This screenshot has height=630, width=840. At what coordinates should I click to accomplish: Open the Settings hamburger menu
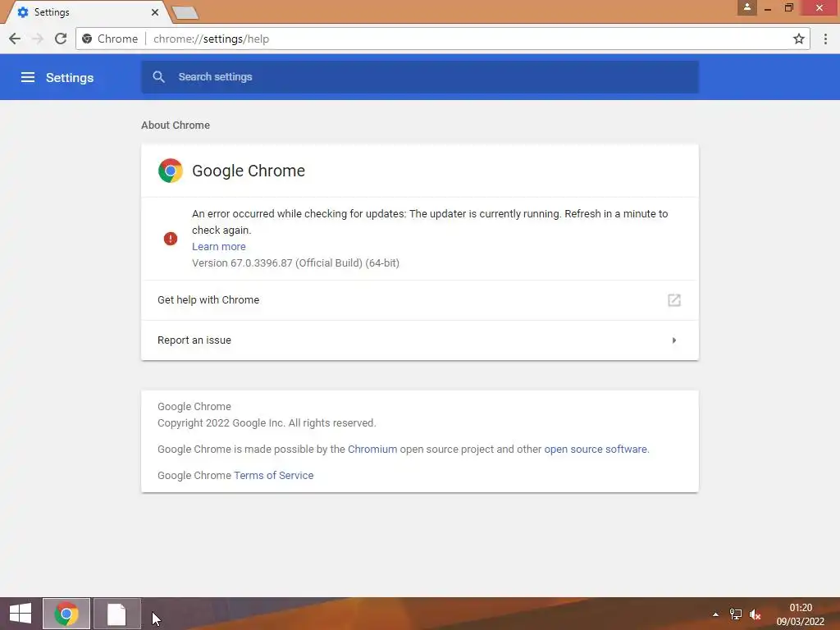(28, 78)
